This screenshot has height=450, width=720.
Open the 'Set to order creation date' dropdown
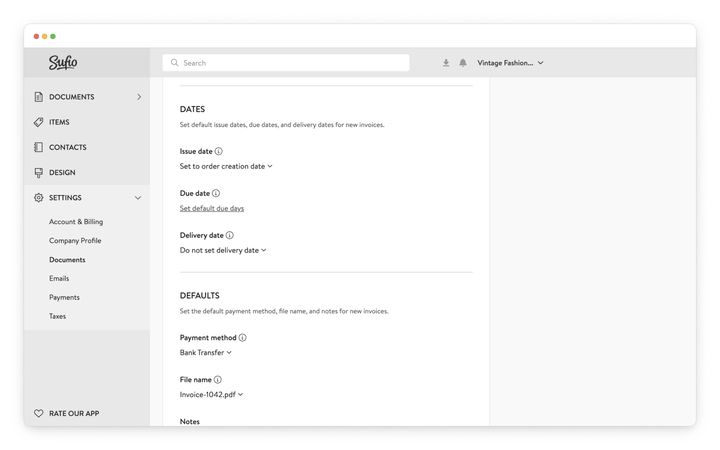click(226, 166)
